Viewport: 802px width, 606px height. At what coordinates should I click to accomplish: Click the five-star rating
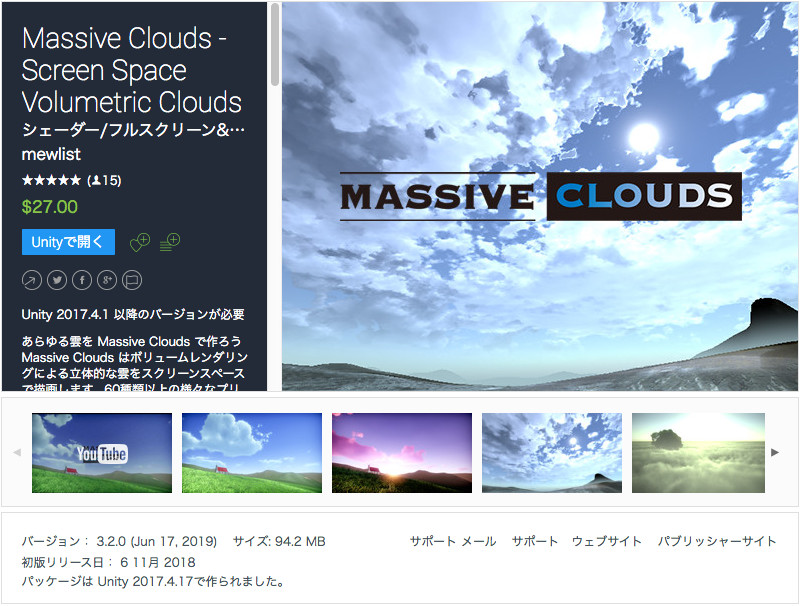point(51,180)
